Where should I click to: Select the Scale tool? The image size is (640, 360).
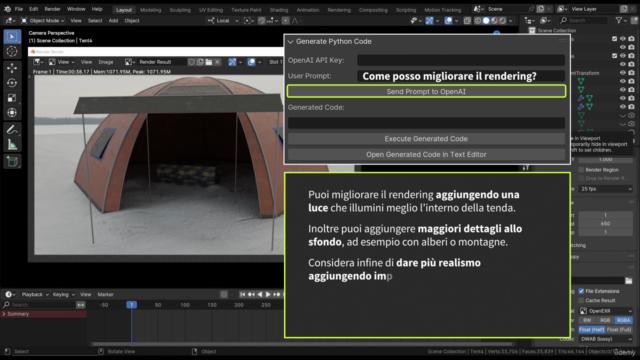click(12, 98)
